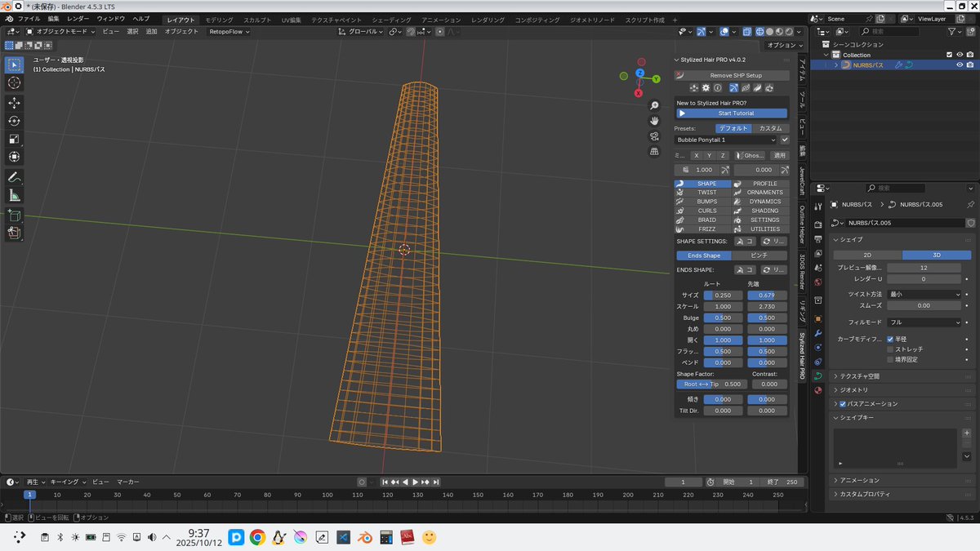This screenshot has height=551, width=980.
Task: Disable the 半径 checkbox in the Shape panel
Action: click(889, 338)
